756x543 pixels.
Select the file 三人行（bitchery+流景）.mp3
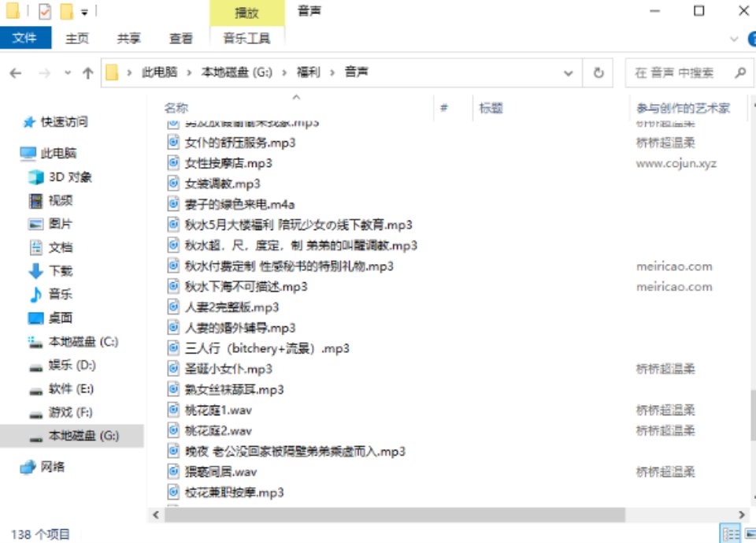tap(267, 348)
